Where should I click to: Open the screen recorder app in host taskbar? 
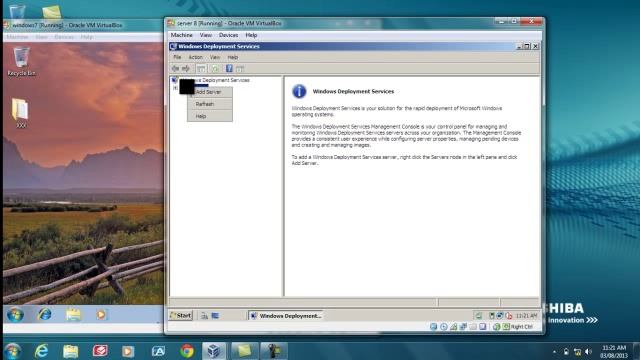[273, 351]
